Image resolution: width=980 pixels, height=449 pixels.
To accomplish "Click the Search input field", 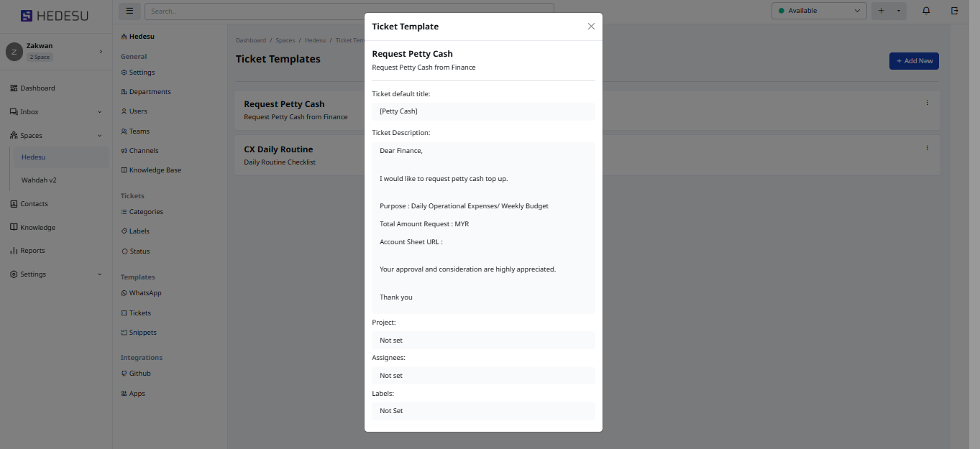I will [349, 11].
